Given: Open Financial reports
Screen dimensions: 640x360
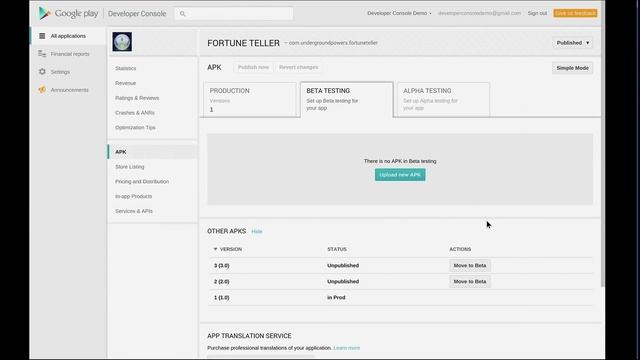Looking at the screenshot, I should (70, 54).
